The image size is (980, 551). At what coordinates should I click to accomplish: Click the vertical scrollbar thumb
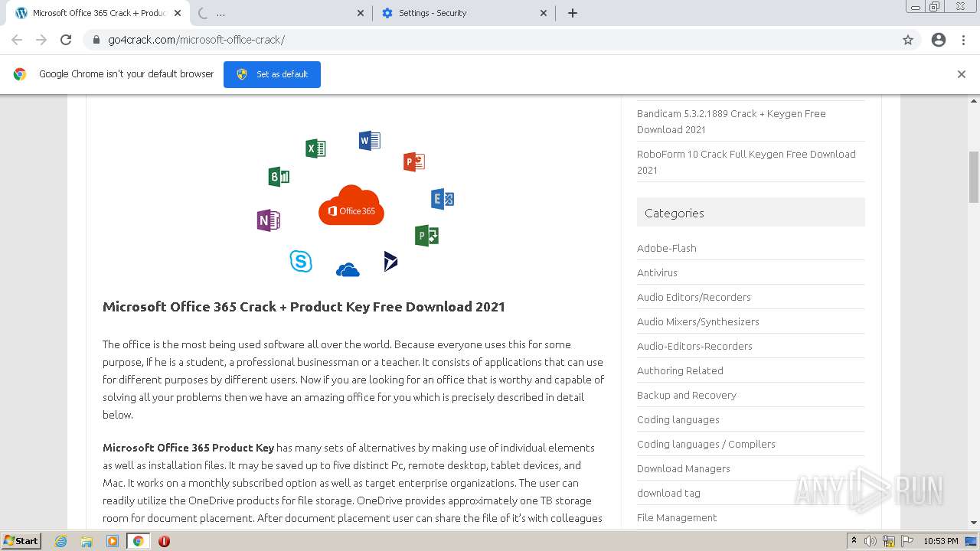(974, 177)
